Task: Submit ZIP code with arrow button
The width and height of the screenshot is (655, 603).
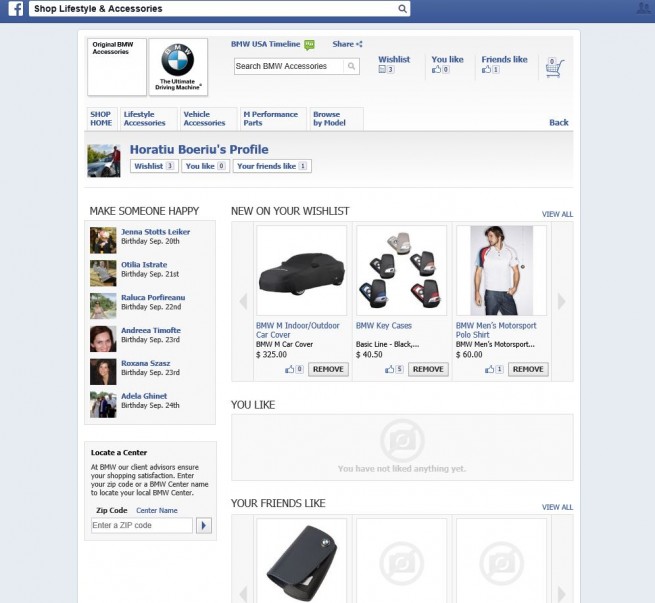Action: coord(204,525)
